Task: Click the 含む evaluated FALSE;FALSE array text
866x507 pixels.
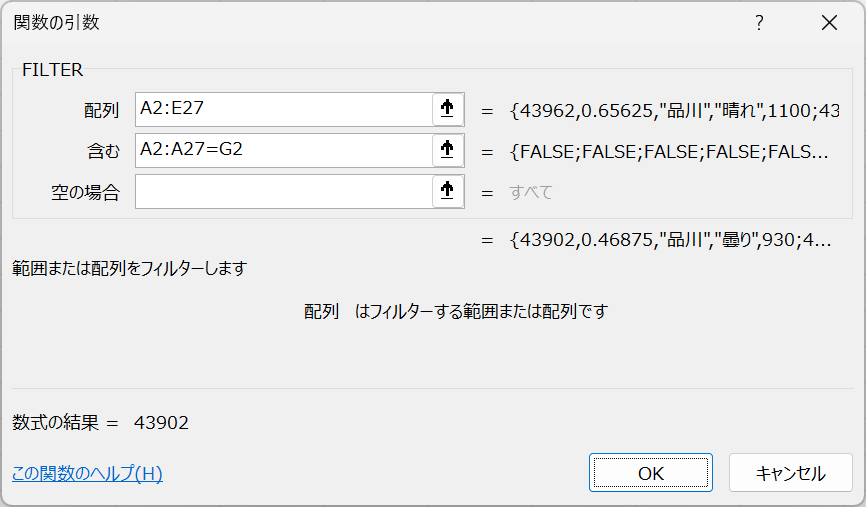Action: point(669,151)
